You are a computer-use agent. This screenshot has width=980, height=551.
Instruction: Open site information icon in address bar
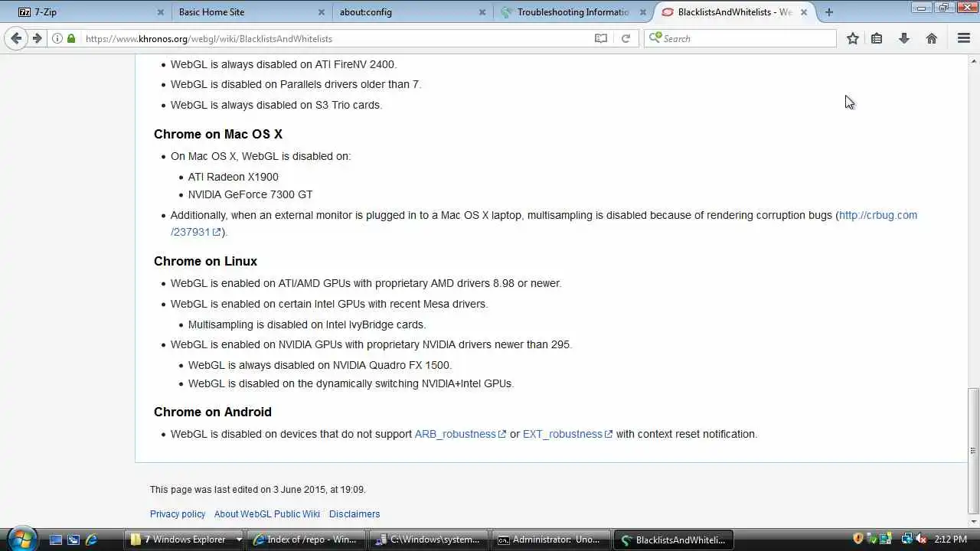pos(57,38)
